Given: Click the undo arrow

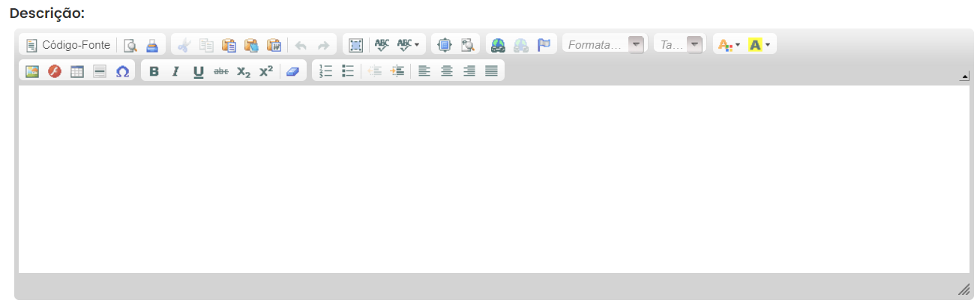Looking at the screenshot, I should (x=301, y=45).
